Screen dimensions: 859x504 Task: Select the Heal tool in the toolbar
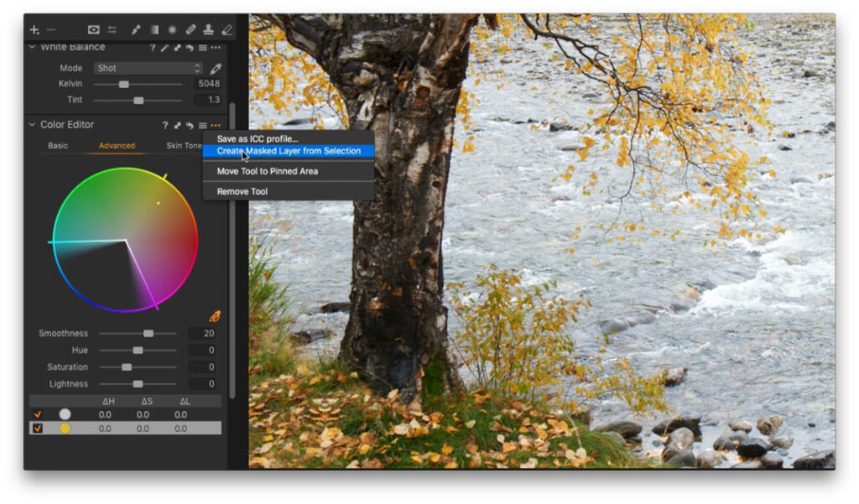tap(190, 29)
